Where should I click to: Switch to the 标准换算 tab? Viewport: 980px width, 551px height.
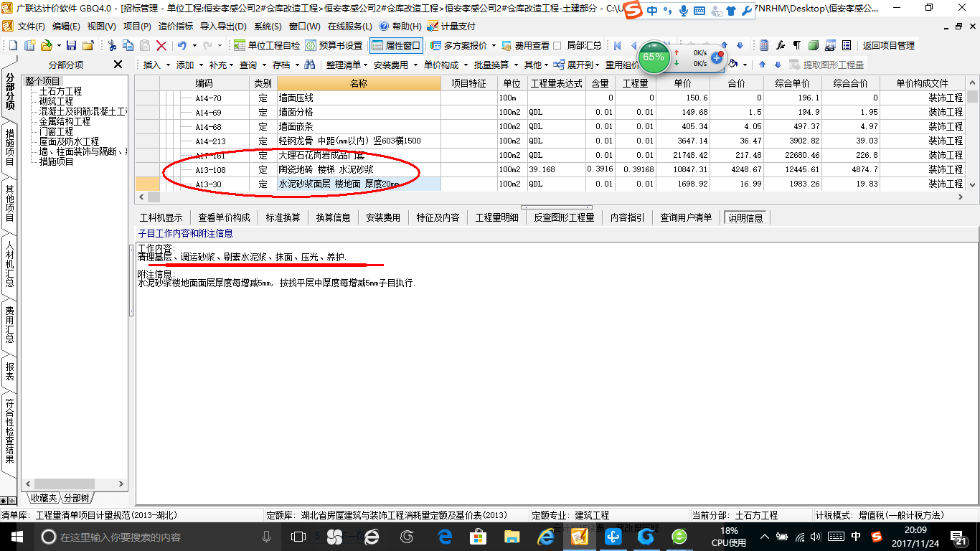click(x=283, y=217)
